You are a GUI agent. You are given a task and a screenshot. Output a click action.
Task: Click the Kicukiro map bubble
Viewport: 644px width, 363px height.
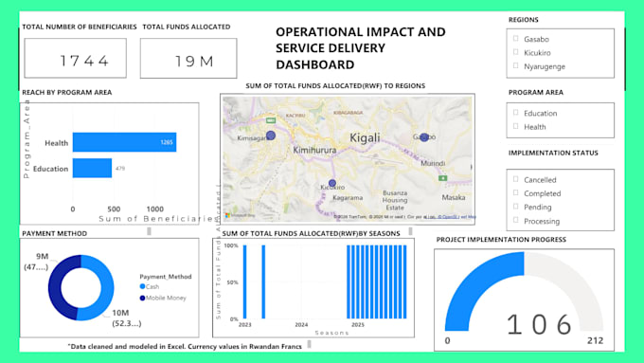pos(332,183)
